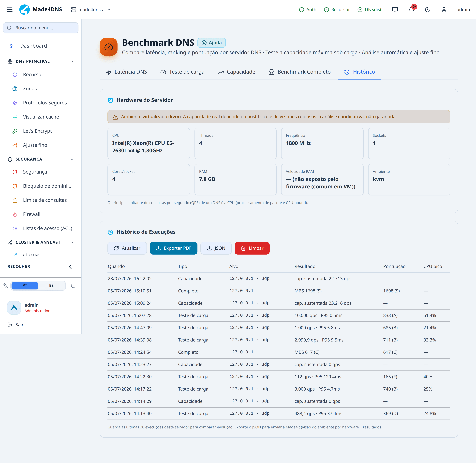
Task: Toggle dark mode moon icon in header
Action: coord(428,10)
